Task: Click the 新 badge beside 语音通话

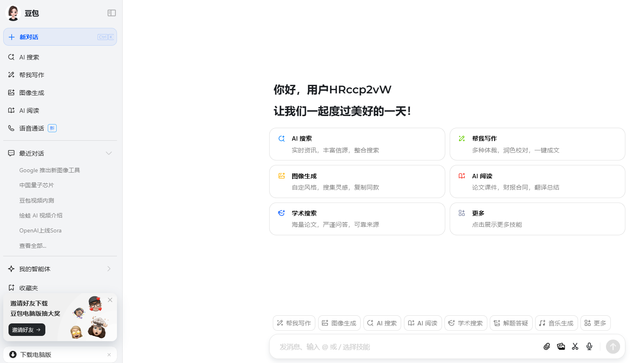Action: [52, 128]
